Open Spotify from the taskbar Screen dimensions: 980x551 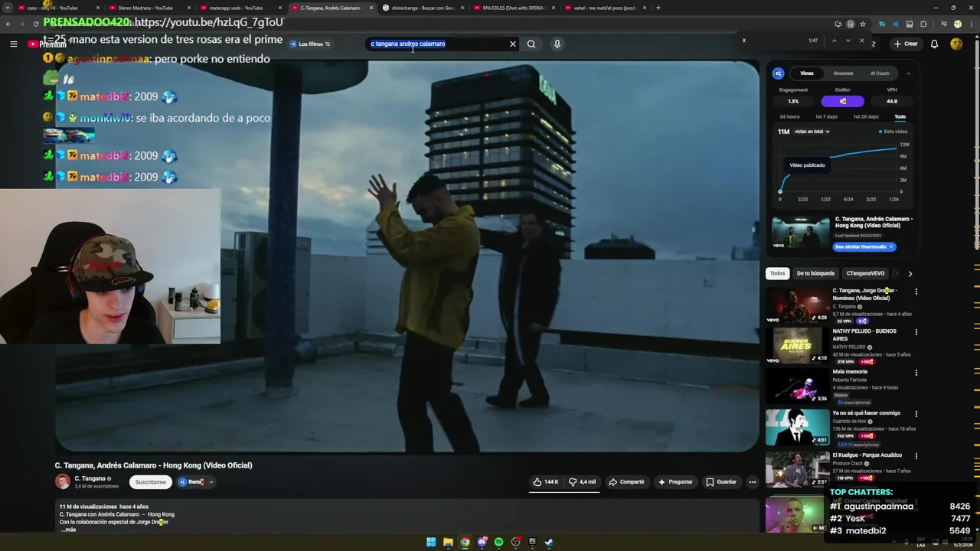click(x=498, y=543)
